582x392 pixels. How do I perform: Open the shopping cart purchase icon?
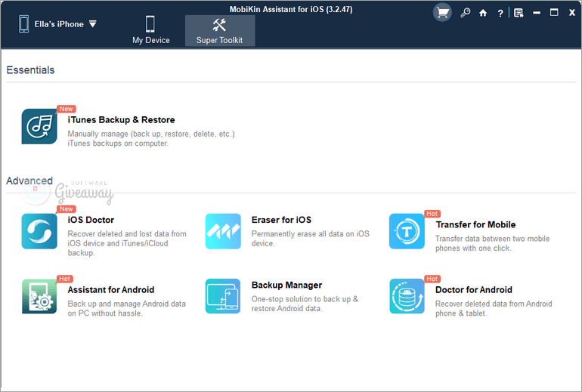[442, 13]
